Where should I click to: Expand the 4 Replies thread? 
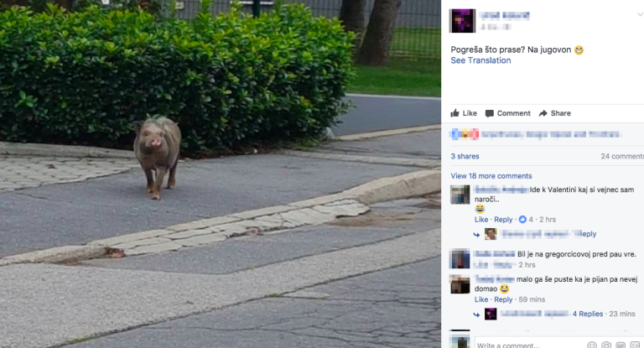coord(588,314)
